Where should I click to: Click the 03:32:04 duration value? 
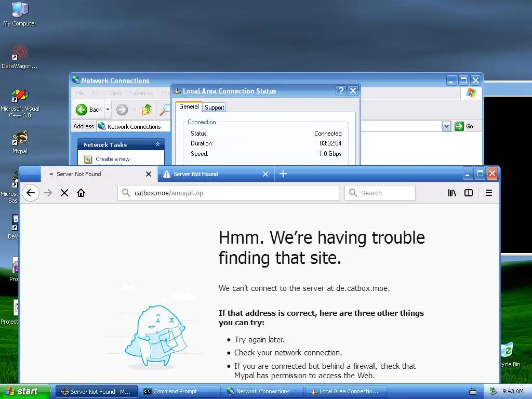pos(330,143)
